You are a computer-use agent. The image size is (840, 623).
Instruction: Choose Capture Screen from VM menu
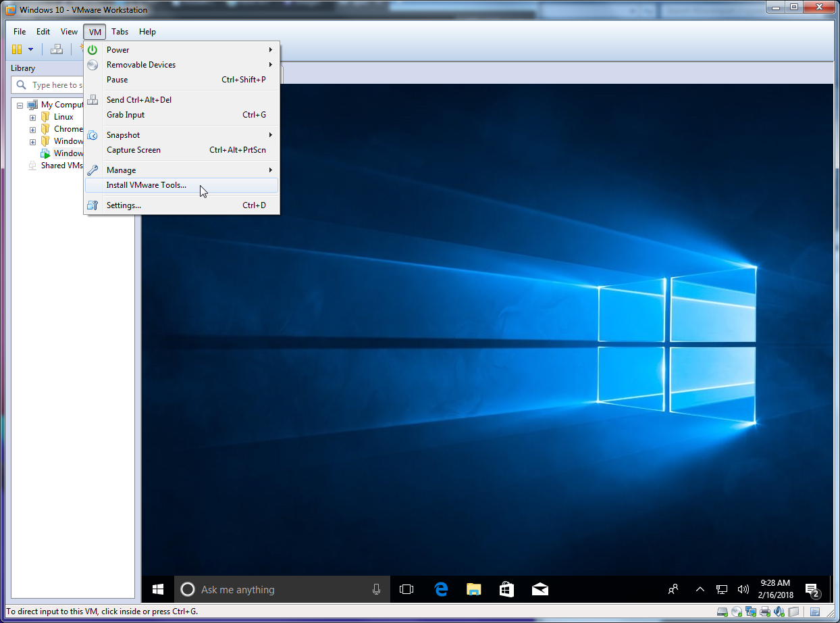pyautogui.click(x=134, y=150)
